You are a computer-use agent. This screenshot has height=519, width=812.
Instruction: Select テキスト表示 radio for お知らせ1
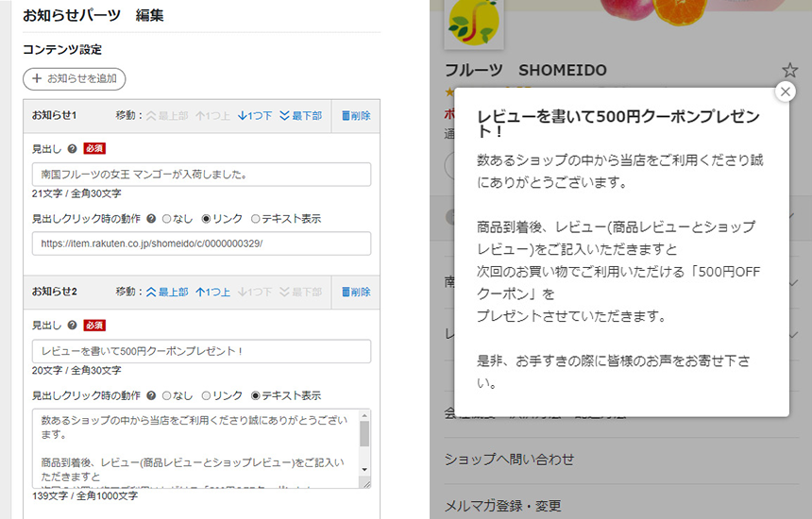pyautogui.click(x=255, y=219)
